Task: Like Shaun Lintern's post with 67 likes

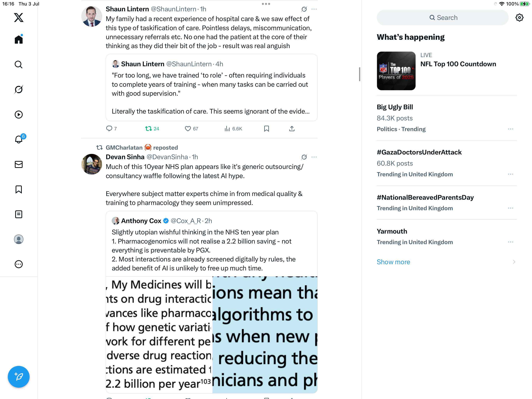Action: pos(191,129)
